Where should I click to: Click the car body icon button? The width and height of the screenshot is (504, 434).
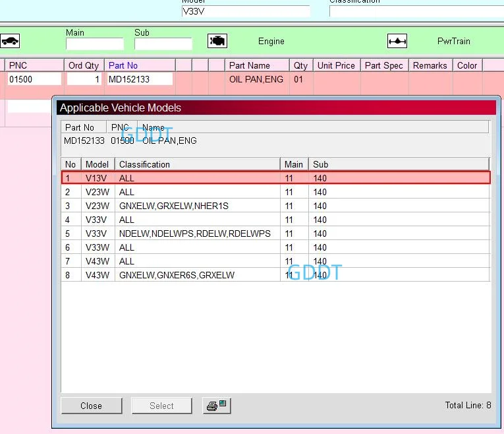tap(10, 41)
